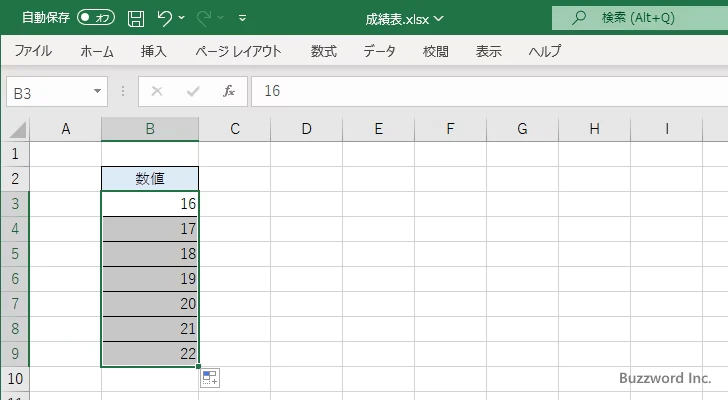Click the Insert Function fx icon
The image size is (728, 400).
[x=229, y=91]
